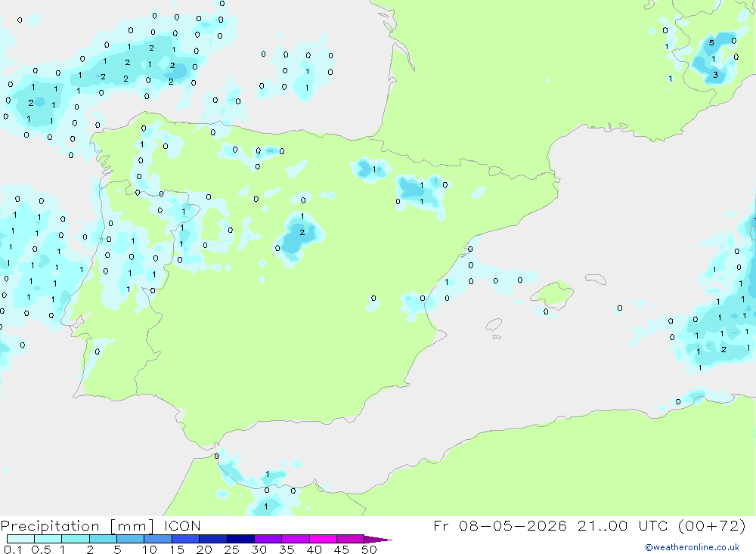
Task: Click the 1–2 mm legend color swatch
Action: [75, 539]
